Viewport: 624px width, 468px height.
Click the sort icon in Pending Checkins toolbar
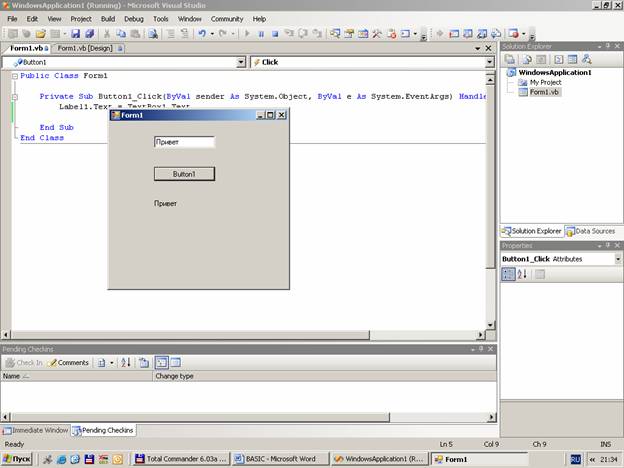[126, 363]
